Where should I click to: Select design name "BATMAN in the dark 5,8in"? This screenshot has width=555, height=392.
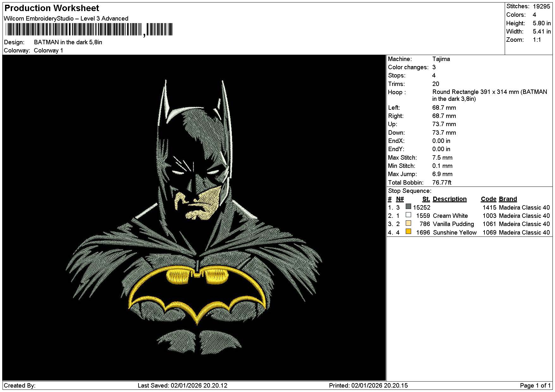[68, 42]
